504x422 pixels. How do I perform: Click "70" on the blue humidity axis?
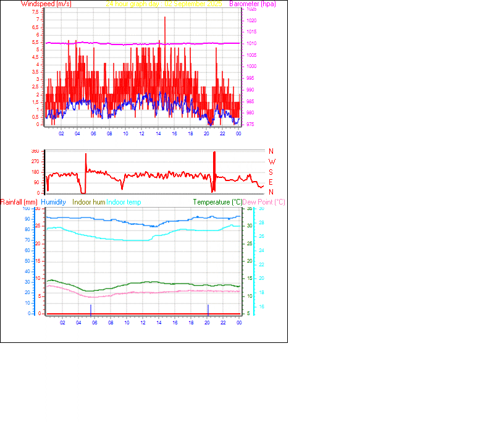click(x=27, y=240)
